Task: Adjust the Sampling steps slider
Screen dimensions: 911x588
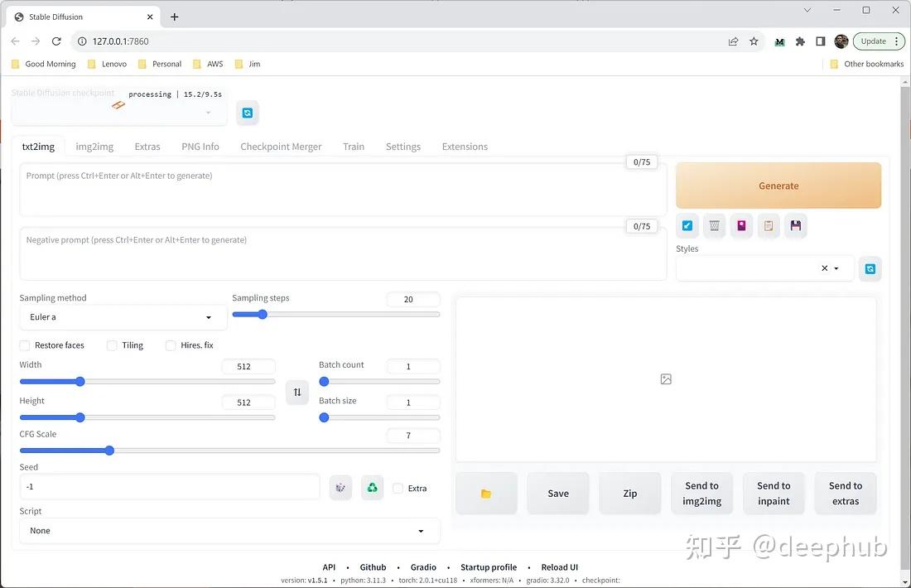Action: point(335,315)
